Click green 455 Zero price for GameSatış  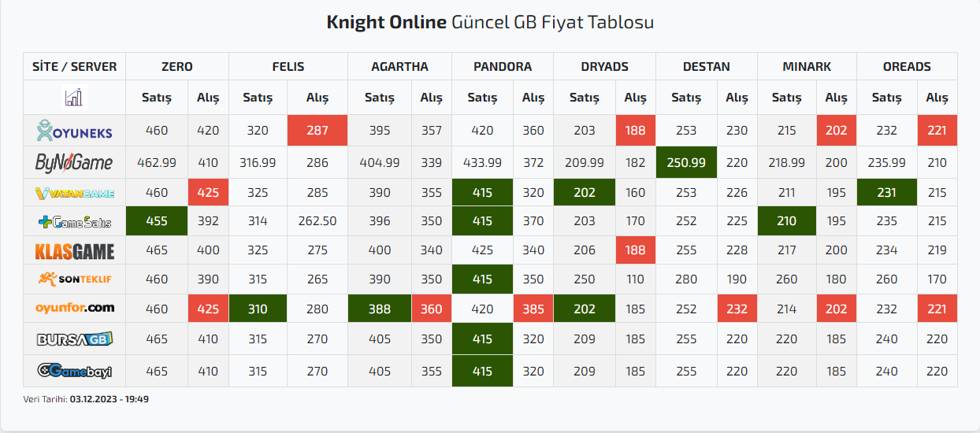point(157,221)
